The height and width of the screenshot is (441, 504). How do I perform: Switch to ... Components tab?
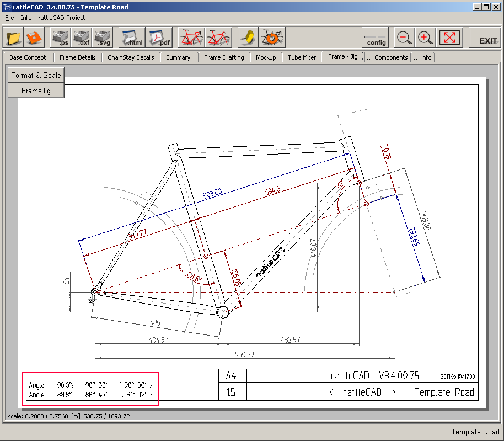pyautogui.click(x=387, y=57)
